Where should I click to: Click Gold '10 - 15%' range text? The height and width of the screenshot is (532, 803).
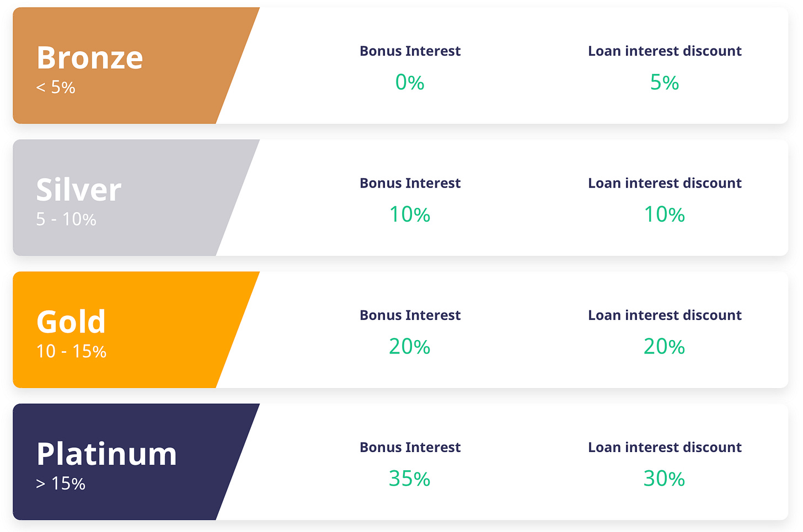[x=71, y=351]
